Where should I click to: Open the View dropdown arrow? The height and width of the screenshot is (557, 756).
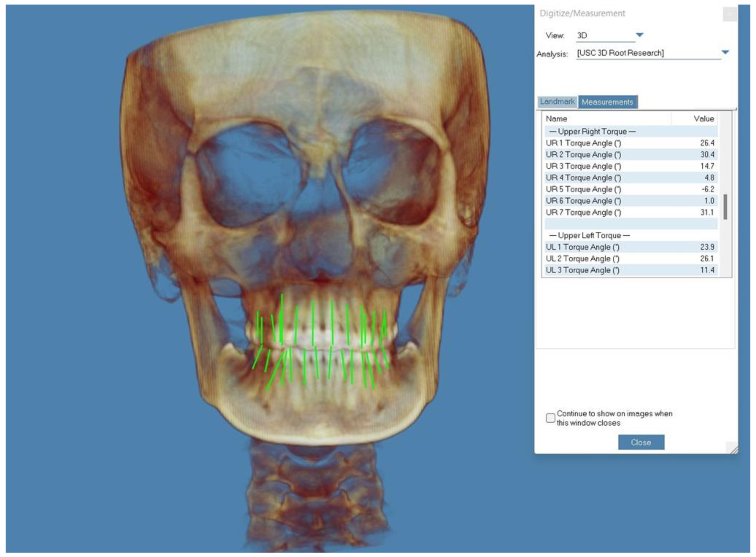point(639,35)
